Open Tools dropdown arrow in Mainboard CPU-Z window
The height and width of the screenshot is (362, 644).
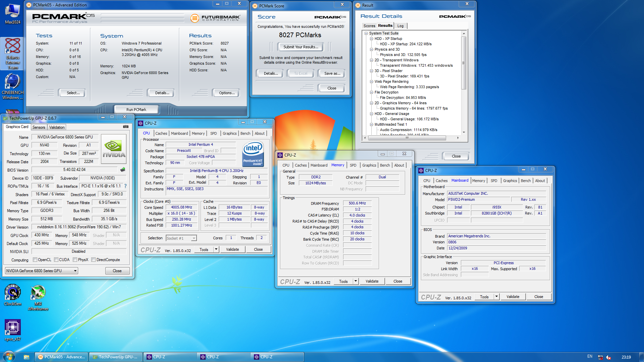[496, 297]
